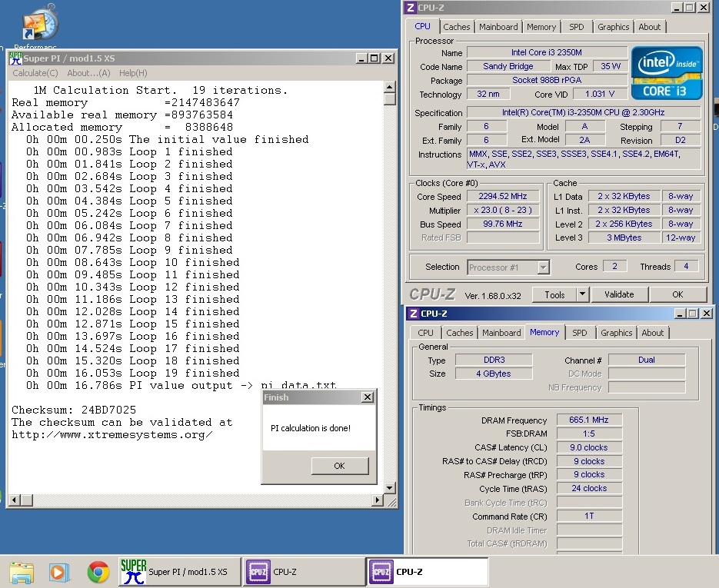
Task: Switch to Graphics tab in Memory CPU-Z window
Action: coord(616,333)
